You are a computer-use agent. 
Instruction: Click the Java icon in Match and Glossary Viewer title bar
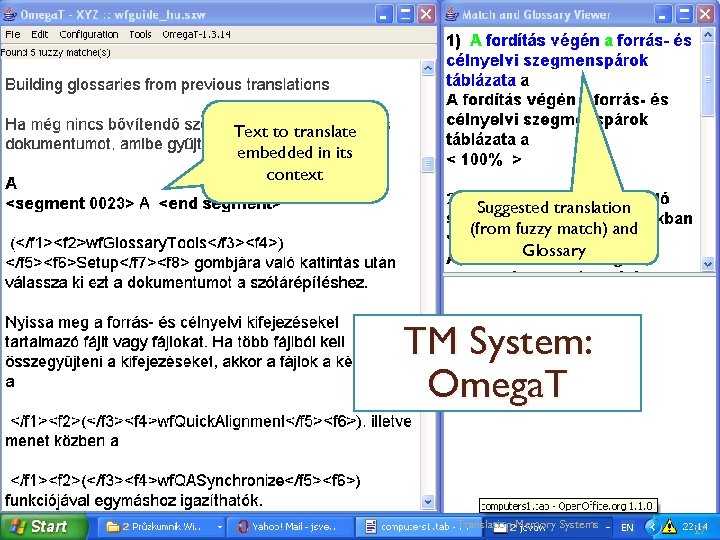(x=452, y=14)
